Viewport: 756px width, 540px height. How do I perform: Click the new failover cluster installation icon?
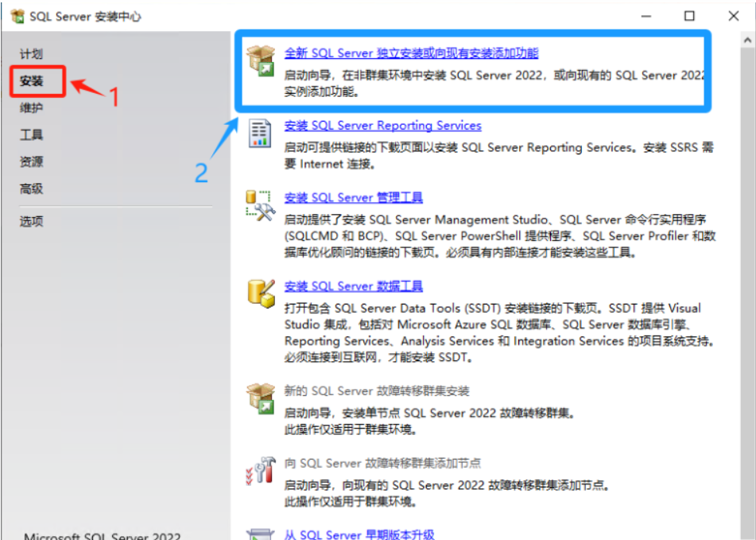(x=261, y=398)
